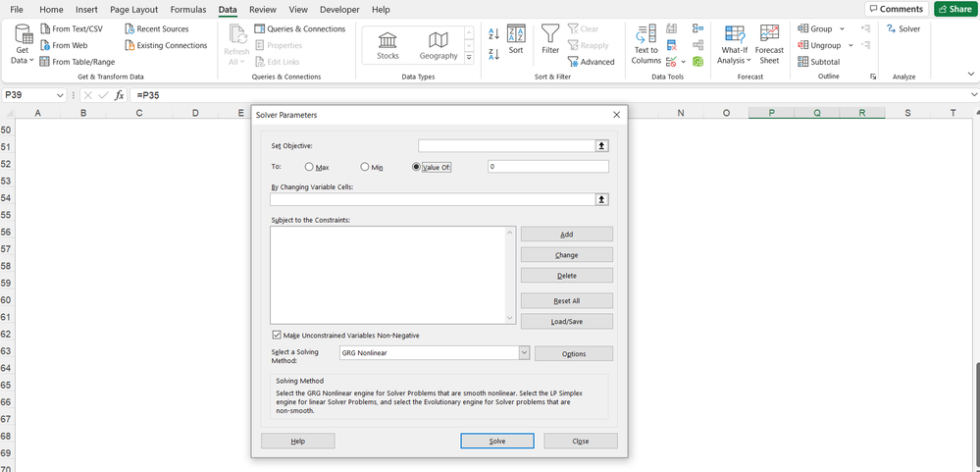Switch to the Review tab
The image size is (980, 472).
click(263, 10)
